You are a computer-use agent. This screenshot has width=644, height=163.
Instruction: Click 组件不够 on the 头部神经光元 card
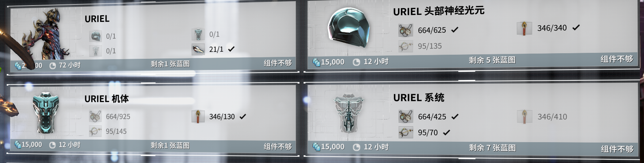click(617, 59)
